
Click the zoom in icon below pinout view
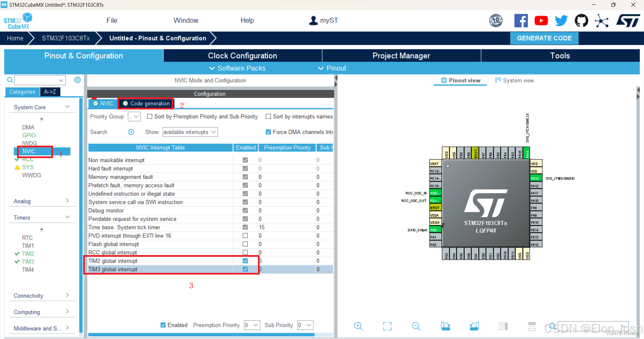(358, 326)
